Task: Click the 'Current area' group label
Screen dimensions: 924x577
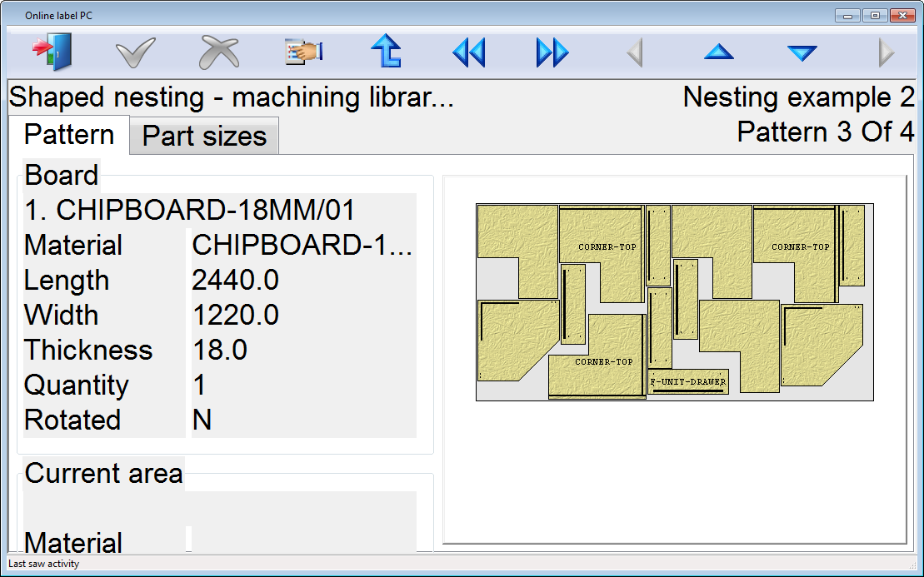Action: pos(103,474)
